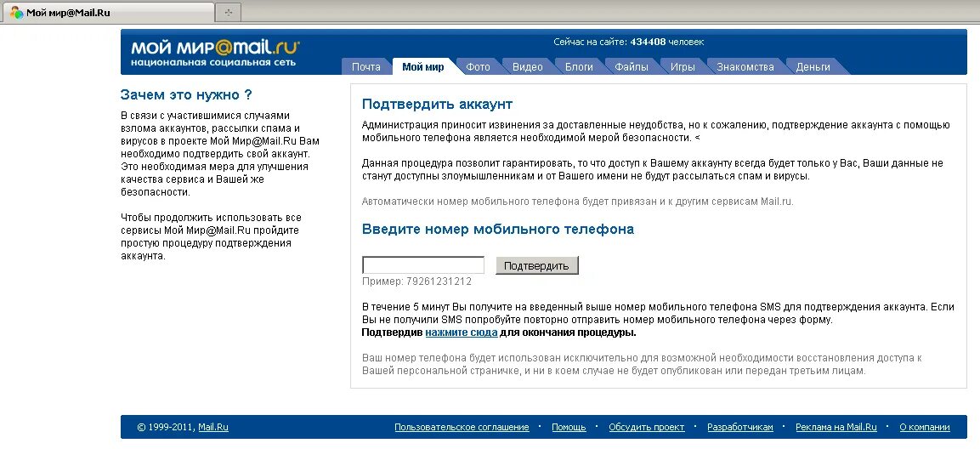Click the mobile phone number input field

click(x=423, y=265)
